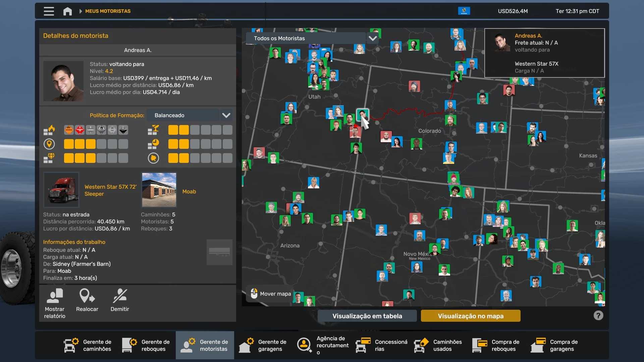Open the help question mark icon
Viewport: 644px width, 362px height.
tap(598, 315)
